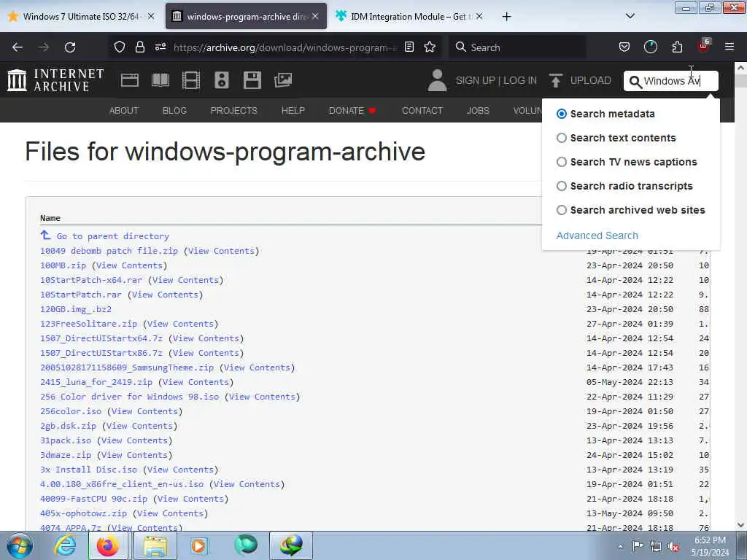Screen dimensions: 747x560
Task: Open the extensions puzzle piece icon
Action: click(x=677, y=47)
